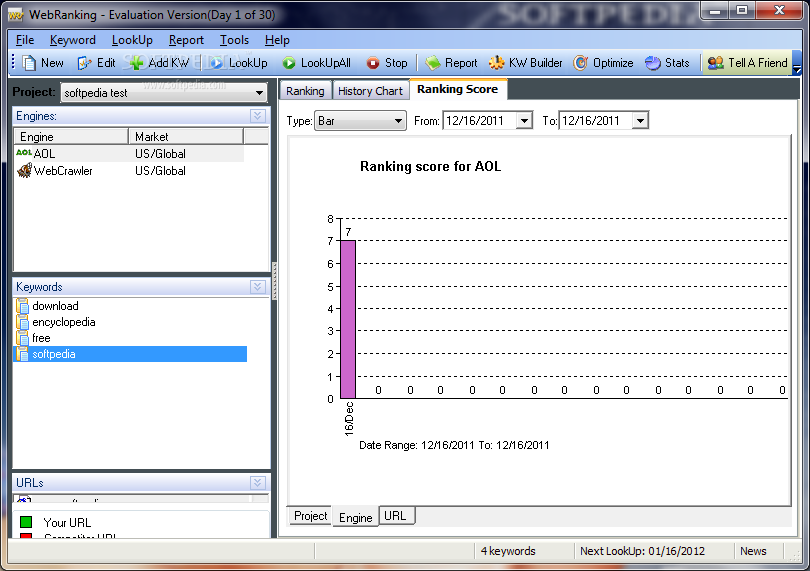Click the softpedia keyword icon
The width and height of the screenshot is (810, 571).
click(x=22, y=354)
